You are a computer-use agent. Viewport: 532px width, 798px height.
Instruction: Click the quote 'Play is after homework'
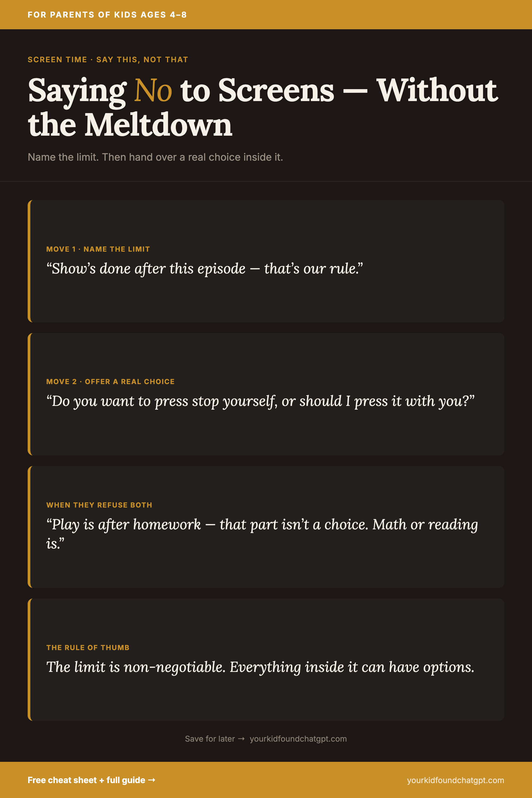point(262,534)
